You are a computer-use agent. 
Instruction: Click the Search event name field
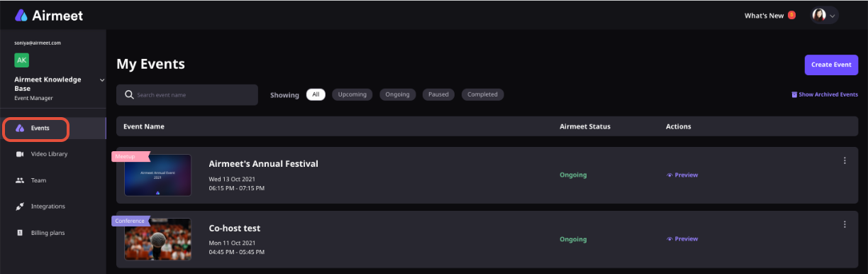pos(187,94)
